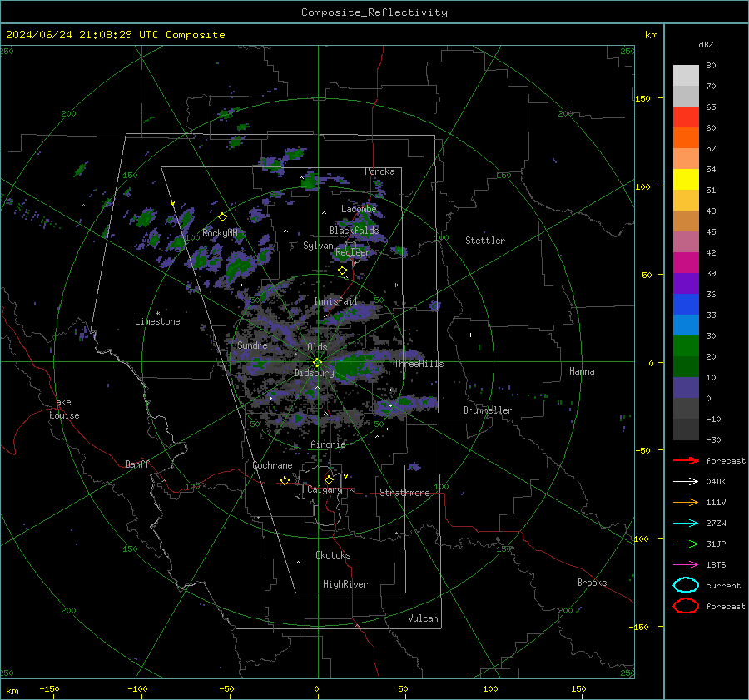Click the Airdrie city label
This screenshot has height=700, width=749.
(328, 444)
